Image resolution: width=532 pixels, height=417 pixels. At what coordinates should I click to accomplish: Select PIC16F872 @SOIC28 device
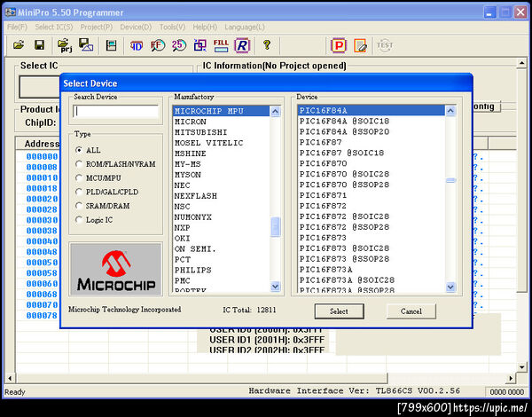click(372, 216)
